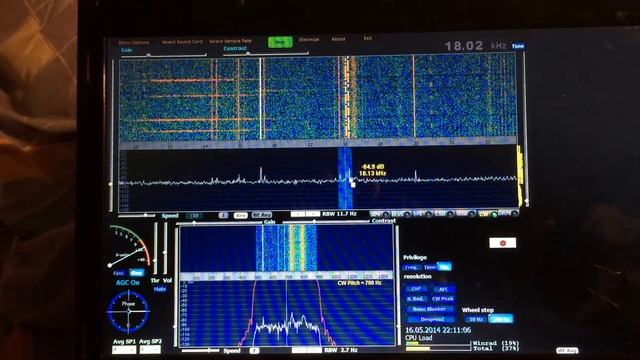Open the Avg SP1 dropdown
Viewport: 640px width, 360px height.
coord(124,350)
